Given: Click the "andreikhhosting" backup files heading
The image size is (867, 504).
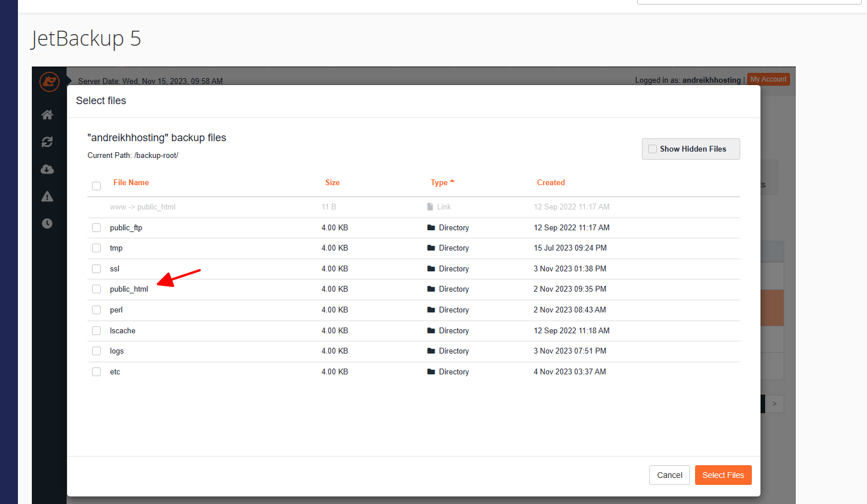Looking at the screenshot, I should [x=157, y=138].
